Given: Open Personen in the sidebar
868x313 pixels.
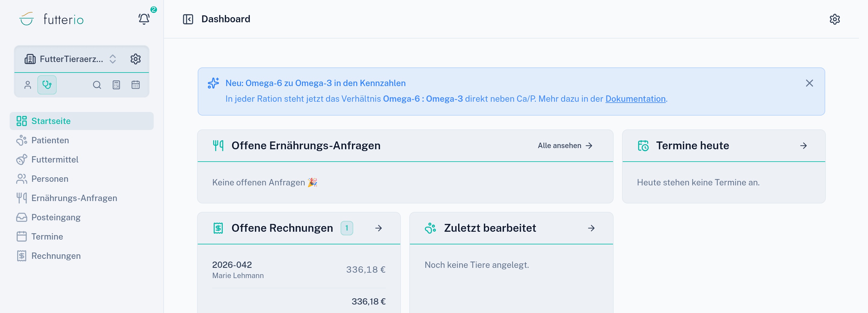Looking at the screenshot, I should (82, 179).
